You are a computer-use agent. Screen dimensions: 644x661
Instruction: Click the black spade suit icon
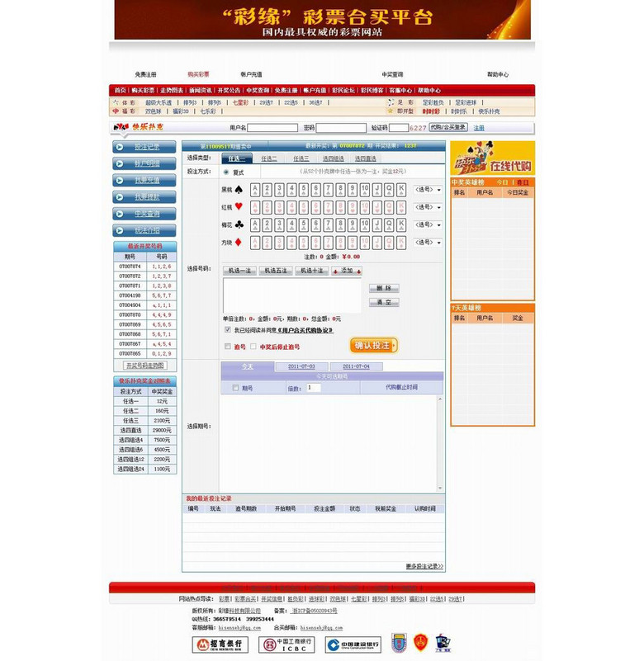tap(239, 189)
